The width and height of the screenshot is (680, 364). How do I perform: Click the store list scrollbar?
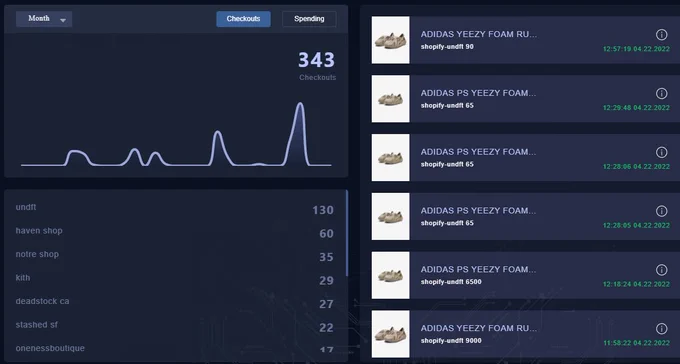tap(347, 233)
